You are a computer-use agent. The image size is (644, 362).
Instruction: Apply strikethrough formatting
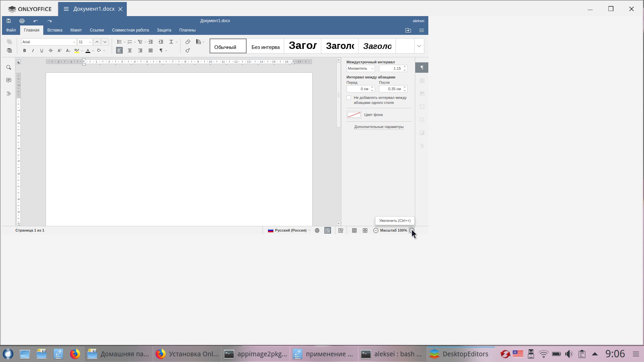[x=51, y=51]
